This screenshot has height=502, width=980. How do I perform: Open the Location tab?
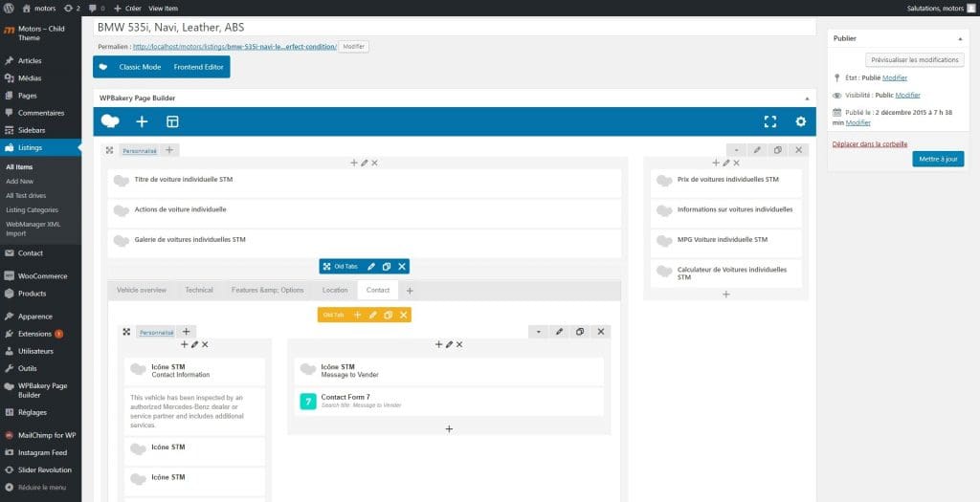pos(335,291)
